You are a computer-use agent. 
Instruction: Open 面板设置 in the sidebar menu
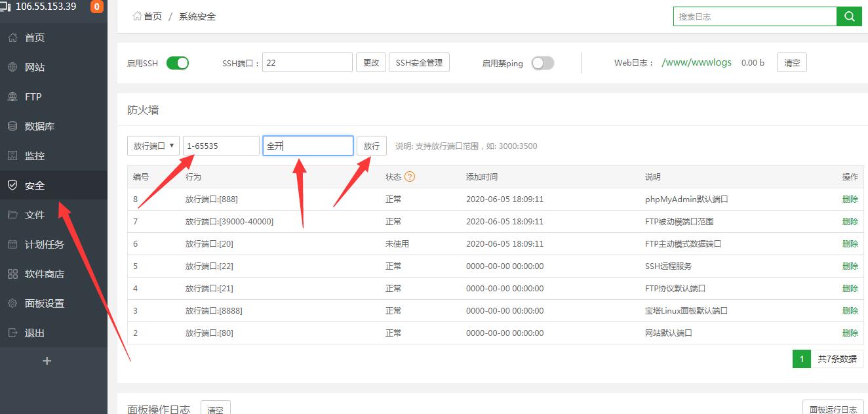44,303
